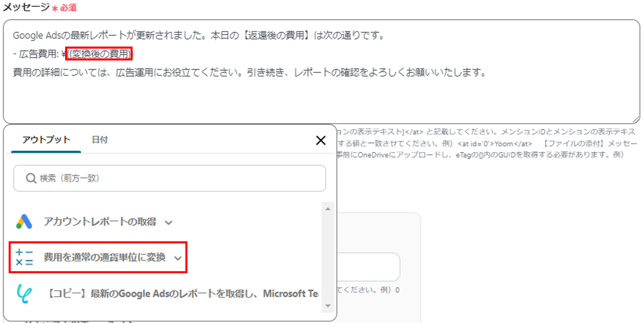Viewport: 644px width, 323px height.
Task: Select the 【コピー】最新のGoogle Ads flow item
Action: click(x=168, y=294)
